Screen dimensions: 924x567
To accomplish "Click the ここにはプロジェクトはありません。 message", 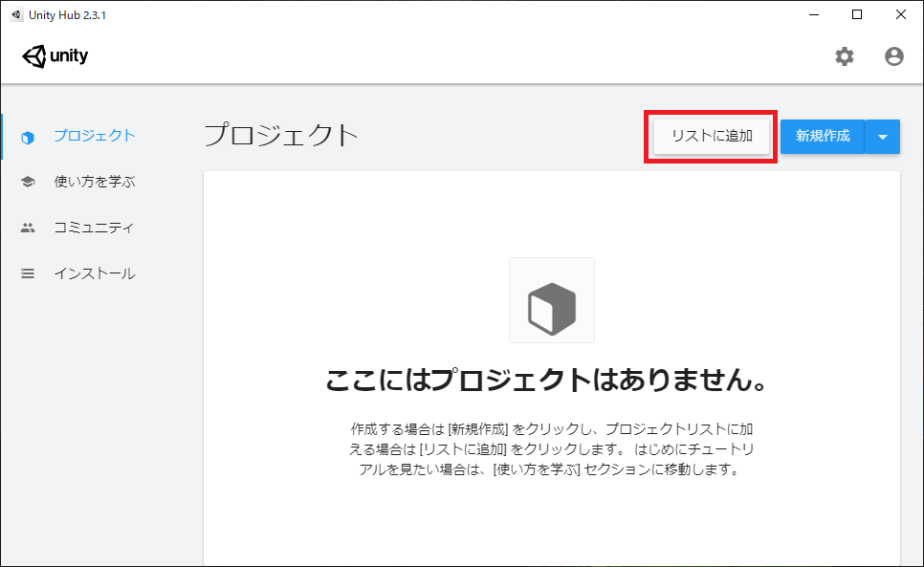I will (x=546, y=380).
